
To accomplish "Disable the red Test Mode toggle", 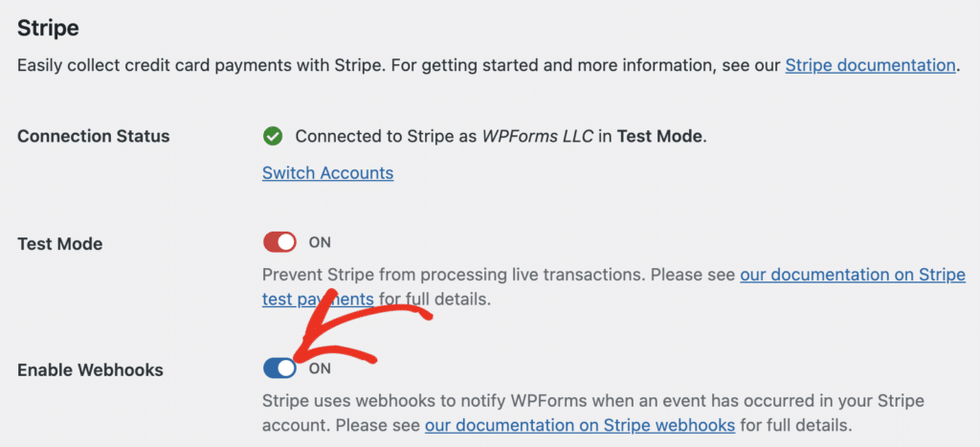I will 279,242.
